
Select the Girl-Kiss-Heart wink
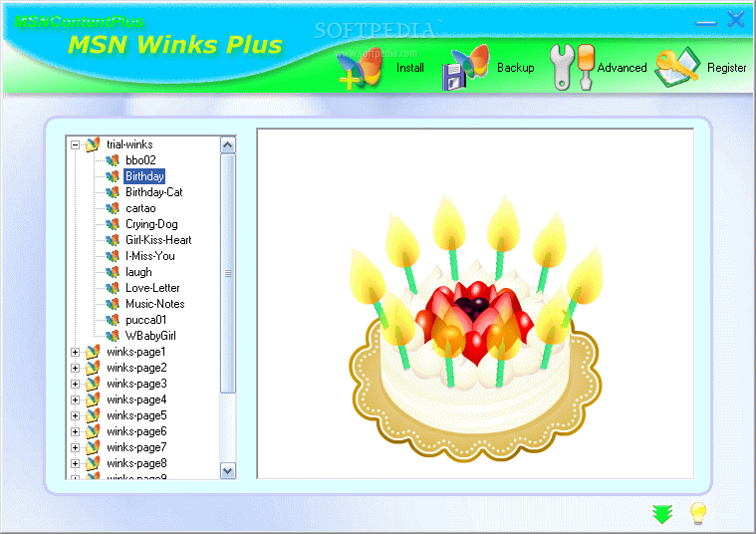click(158, 240)
